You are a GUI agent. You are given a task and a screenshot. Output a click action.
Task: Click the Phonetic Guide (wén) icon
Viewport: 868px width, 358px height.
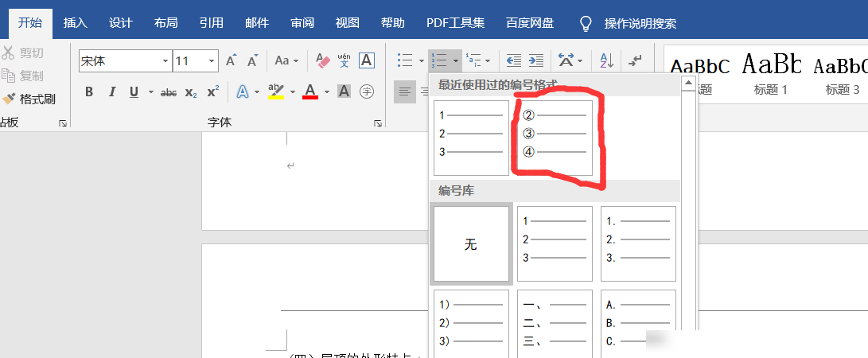(x=344, y=60)
